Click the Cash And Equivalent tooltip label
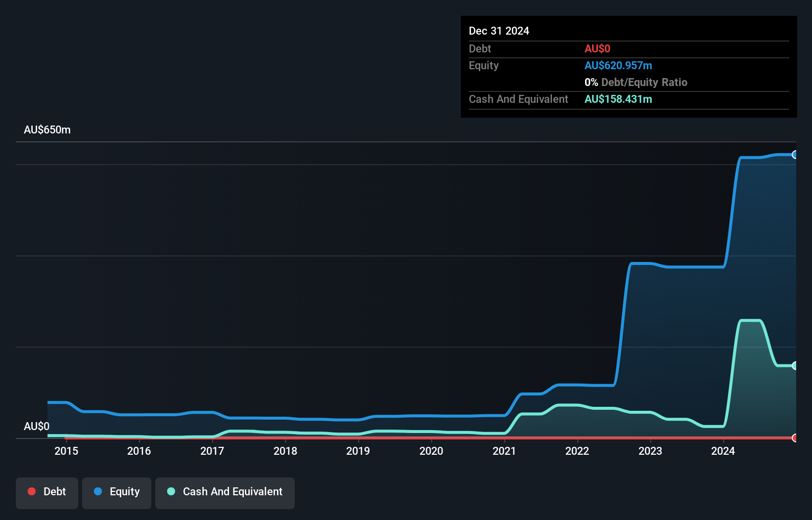The width and height of the screenshot is (812, 520). click(x=519, y=99)
